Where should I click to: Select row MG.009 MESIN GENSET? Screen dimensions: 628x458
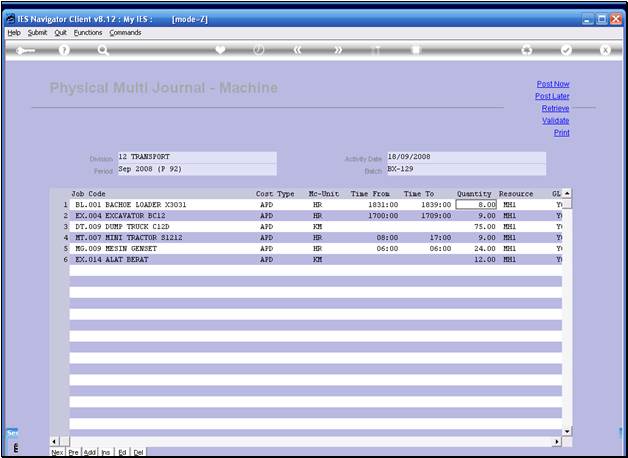tap(316, 249)
